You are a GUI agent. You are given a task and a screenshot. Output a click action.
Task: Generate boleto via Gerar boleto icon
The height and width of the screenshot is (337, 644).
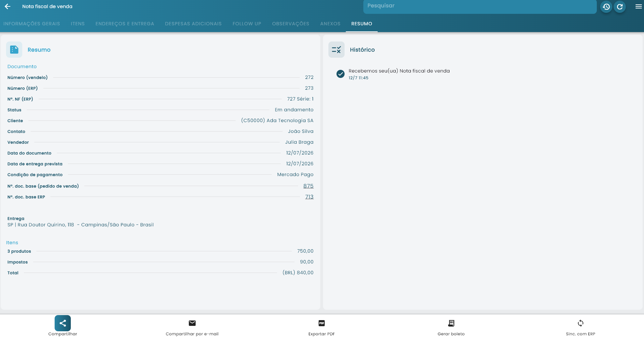coord(451,323)
